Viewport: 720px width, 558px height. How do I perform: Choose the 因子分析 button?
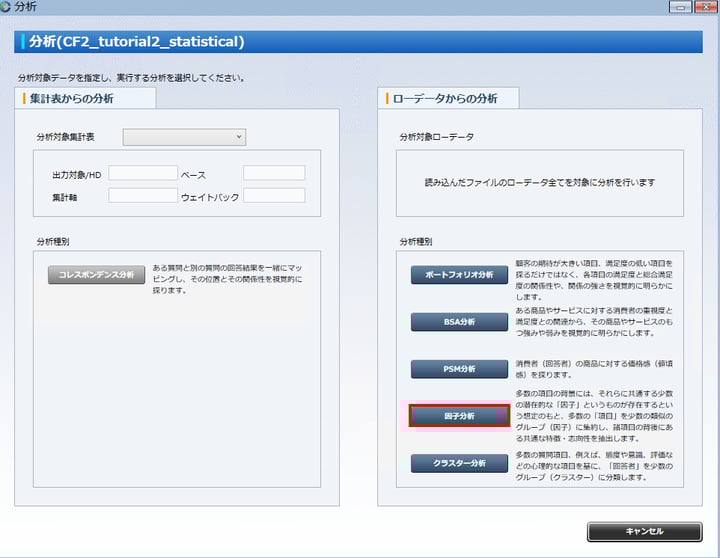pyautogui.click(x=459, y=415)
